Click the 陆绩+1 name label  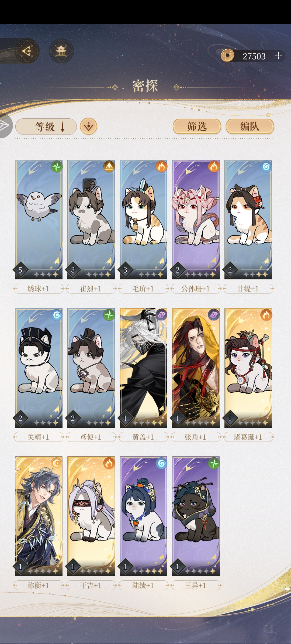pyautogui.click(x=143, y=585)
